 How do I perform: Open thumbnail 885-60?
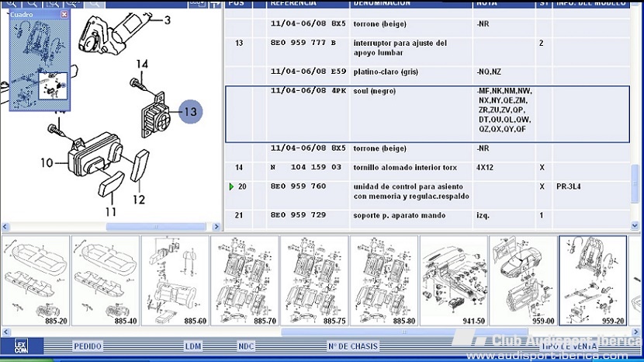[x=175, y=281]
